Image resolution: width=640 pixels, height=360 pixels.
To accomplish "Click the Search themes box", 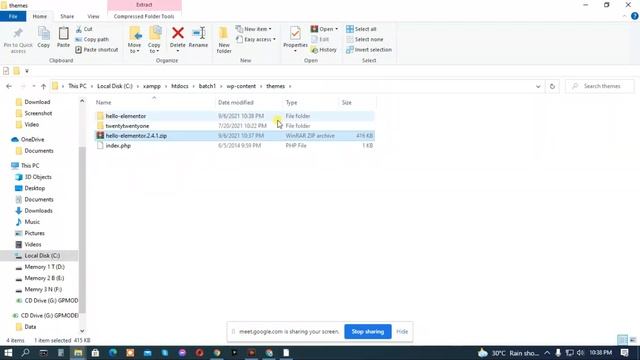I will pos(600,86).
